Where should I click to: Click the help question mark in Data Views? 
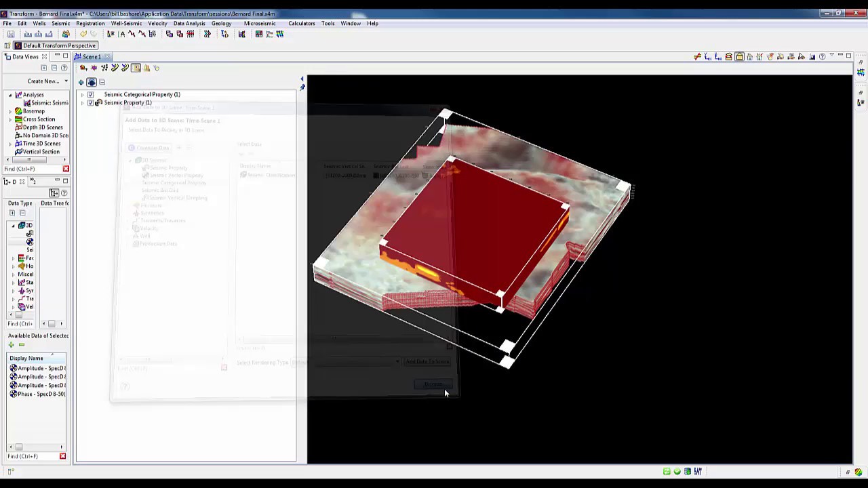point(64,68)
